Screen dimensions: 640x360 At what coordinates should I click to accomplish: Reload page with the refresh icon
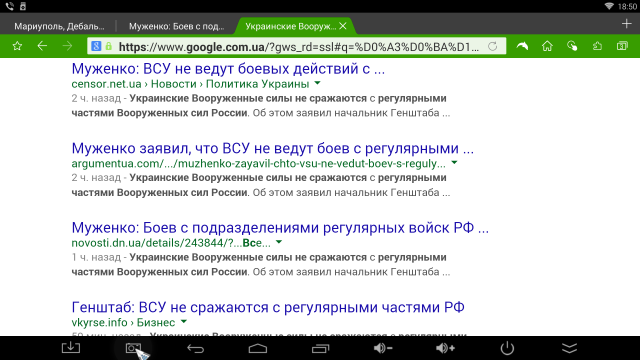(x=493, y=47)
